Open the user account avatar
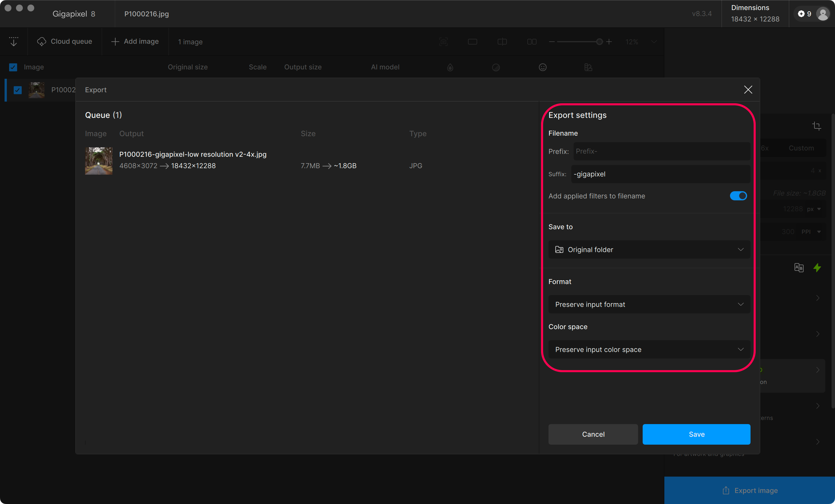 [x=822, y=14]
